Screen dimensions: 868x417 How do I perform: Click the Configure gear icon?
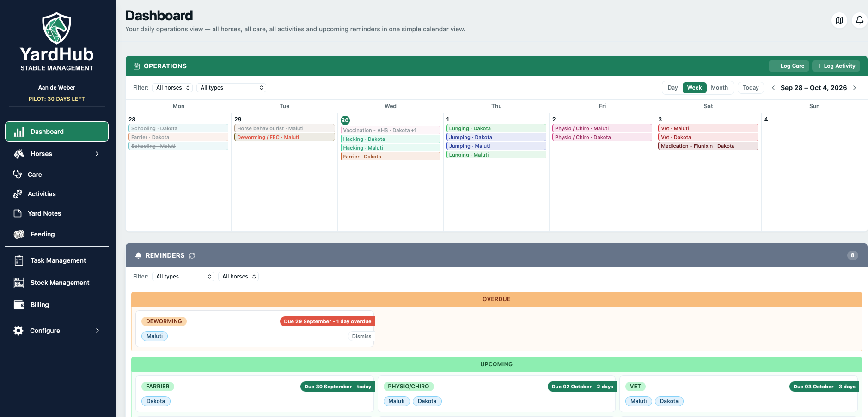(x=18, y=331)
